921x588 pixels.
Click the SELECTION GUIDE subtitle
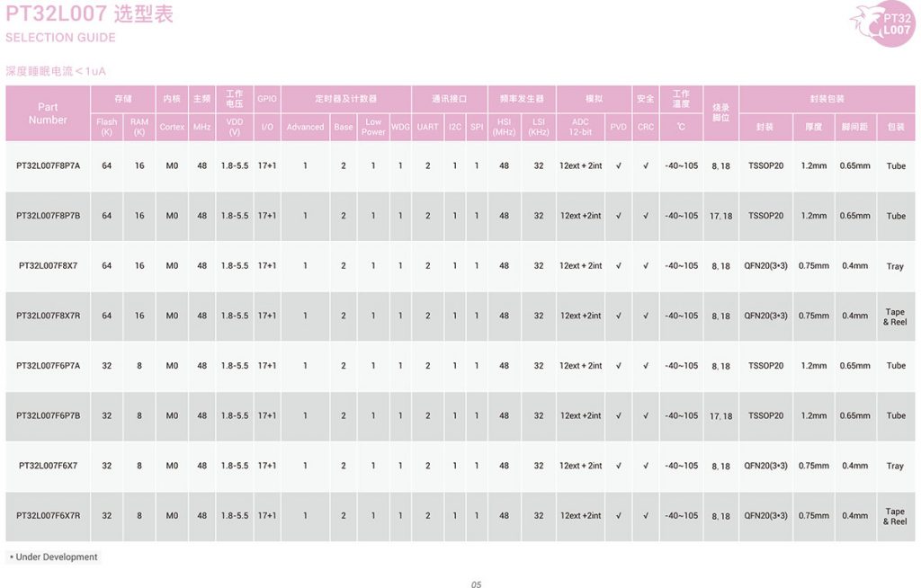tap(60, 38)
